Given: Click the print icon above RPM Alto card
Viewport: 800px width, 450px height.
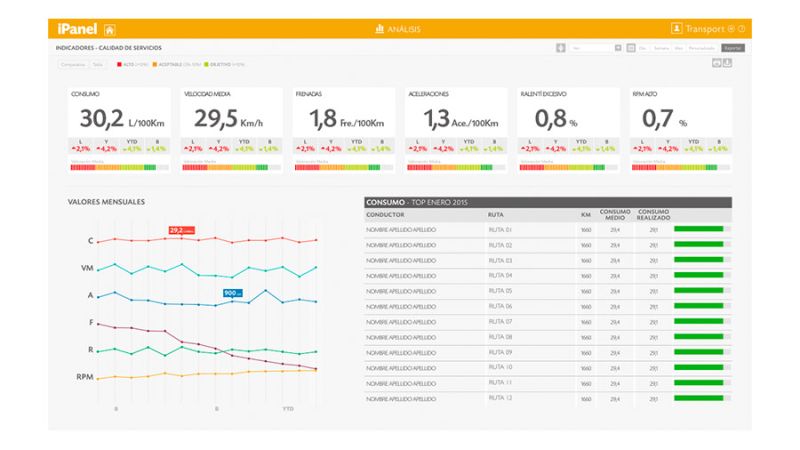Looking at the screenshot, I should [x=716, y=63].
